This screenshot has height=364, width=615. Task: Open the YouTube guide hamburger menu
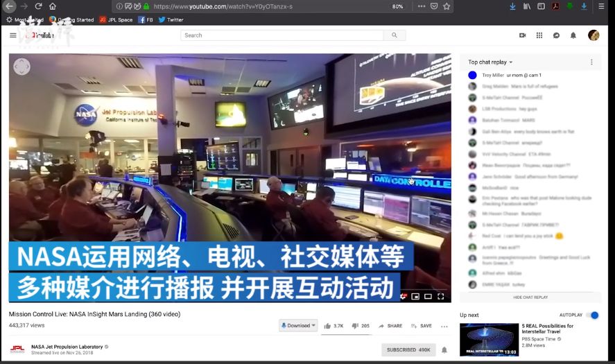(13, 35)
